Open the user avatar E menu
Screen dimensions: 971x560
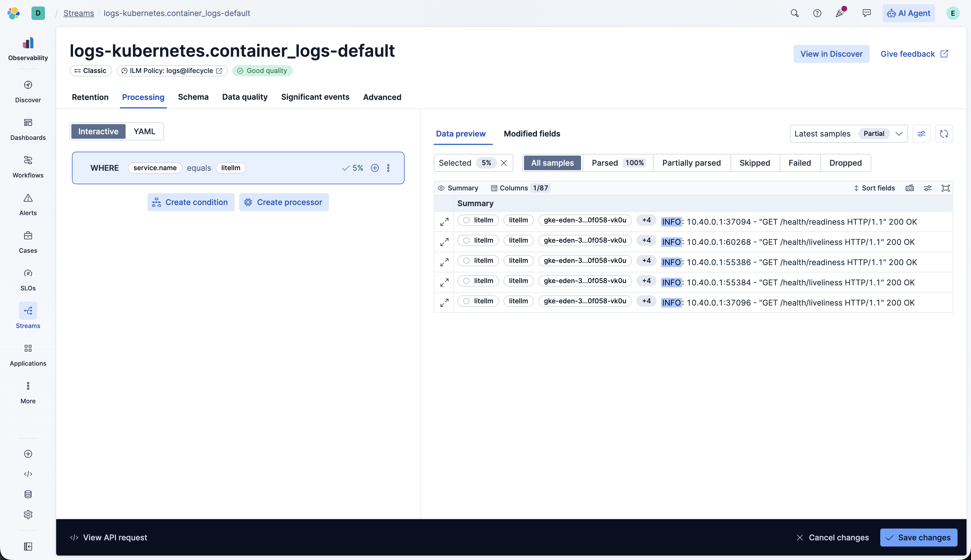(x=952, y=13)
